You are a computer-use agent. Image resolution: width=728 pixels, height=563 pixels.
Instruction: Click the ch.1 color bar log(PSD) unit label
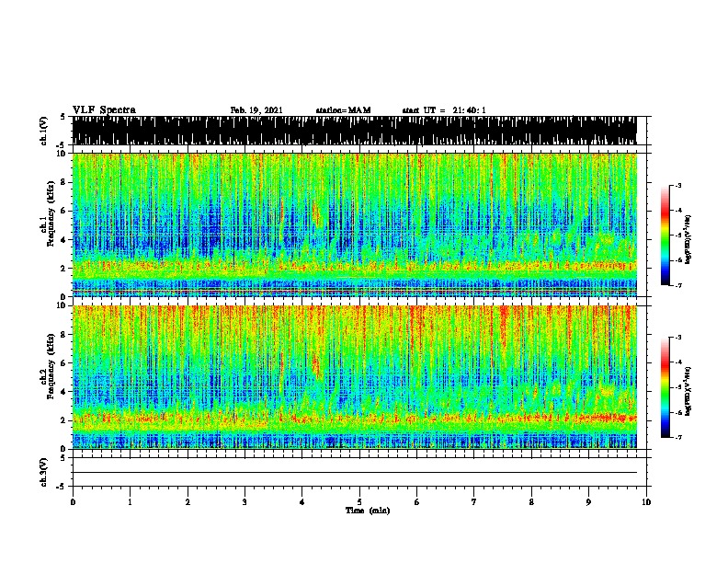(688, 240)
